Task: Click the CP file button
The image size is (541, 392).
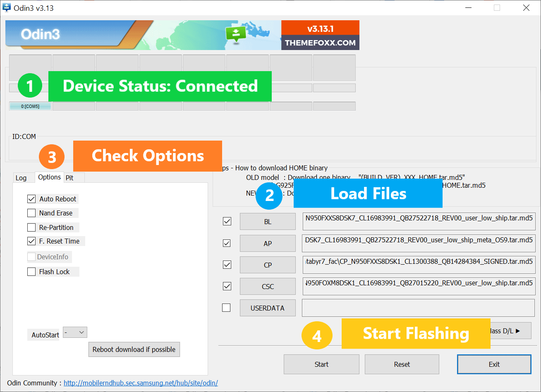Action: (268, 265)
